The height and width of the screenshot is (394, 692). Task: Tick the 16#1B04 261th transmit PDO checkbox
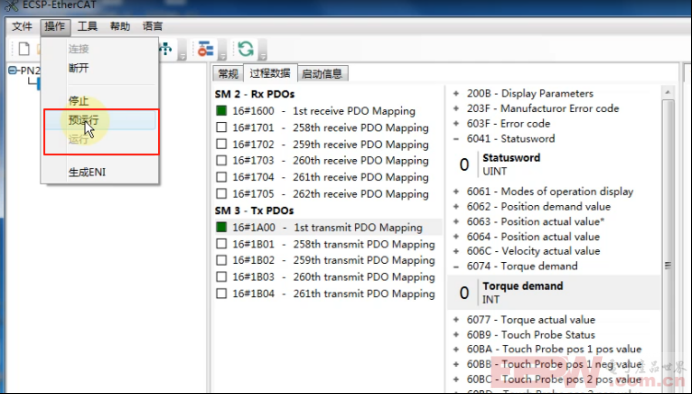[x=222, y=293]
